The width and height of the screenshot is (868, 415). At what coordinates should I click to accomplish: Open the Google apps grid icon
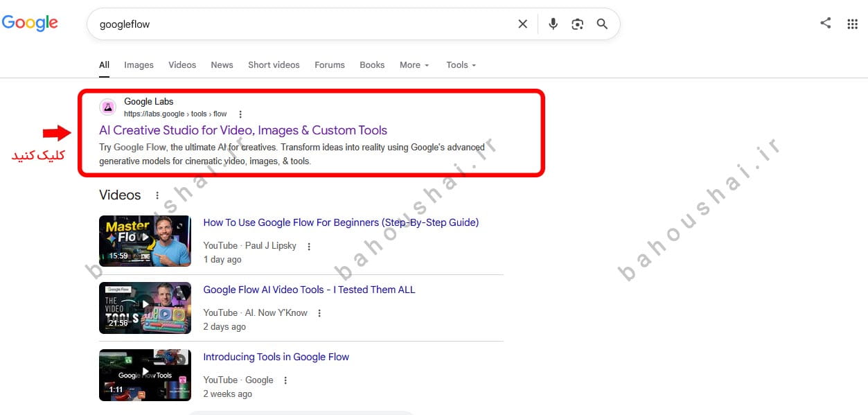click(853, 24)
